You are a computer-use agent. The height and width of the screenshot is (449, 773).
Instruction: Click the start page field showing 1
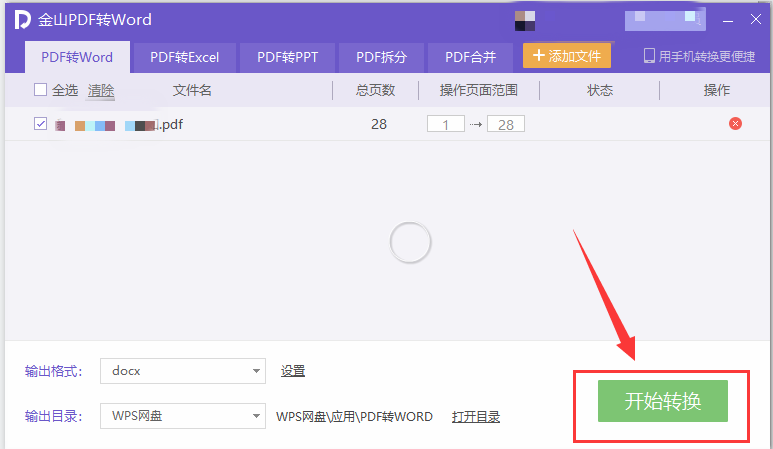[446, 124]
